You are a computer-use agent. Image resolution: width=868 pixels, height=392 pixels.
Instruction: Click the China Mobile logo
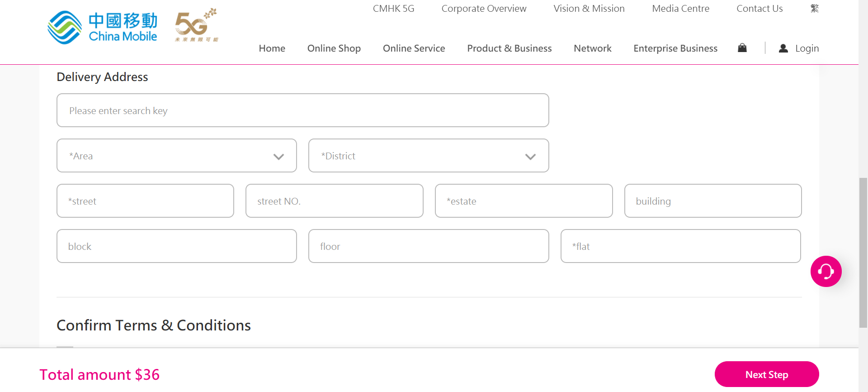[x=102, y=28]
